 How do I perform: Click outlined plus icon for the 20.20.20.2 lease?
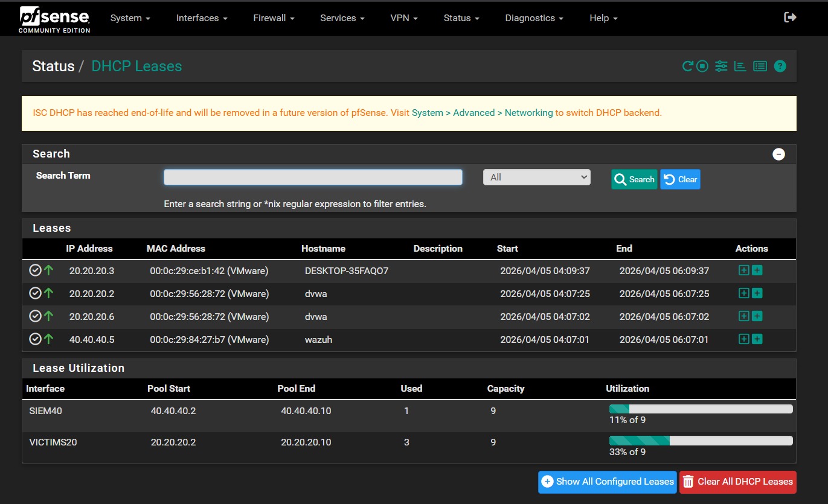point(744,293)
